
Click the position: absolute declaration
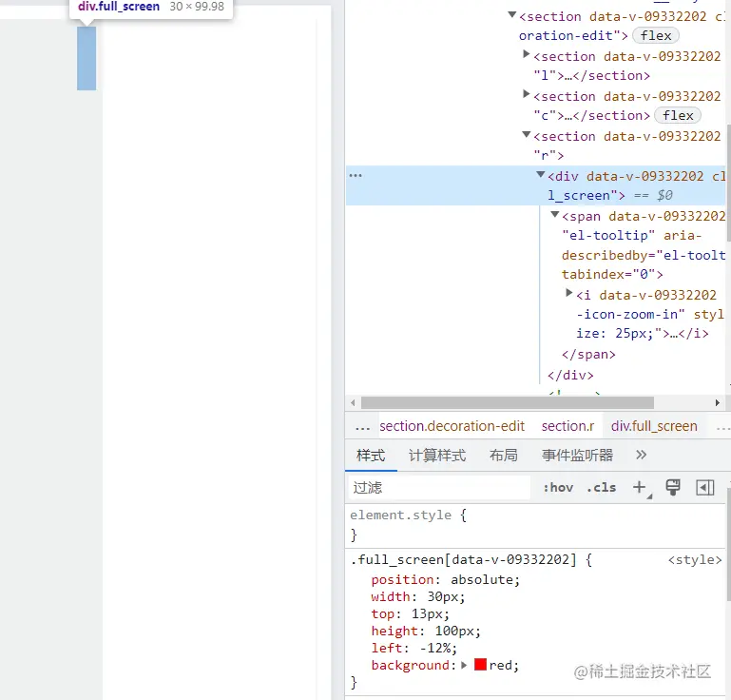[x=445, y=579]
